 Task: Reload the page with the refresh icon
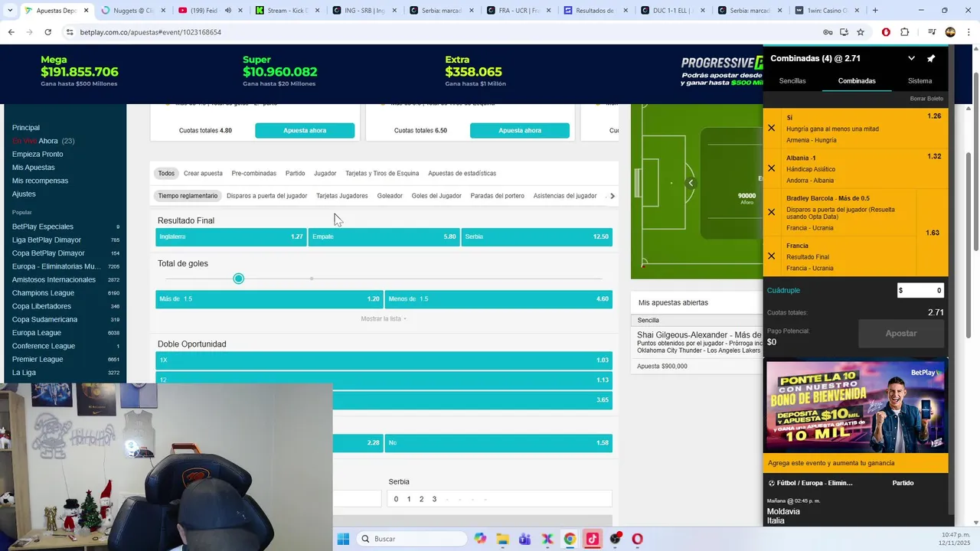[x=47, y=32]
